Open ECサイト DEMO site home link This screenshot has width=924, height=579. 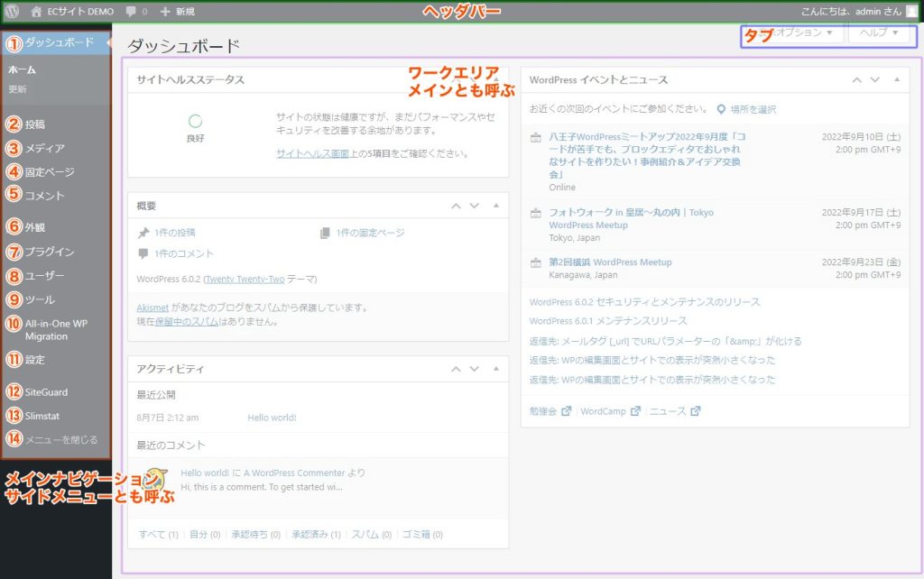[71, 12]
